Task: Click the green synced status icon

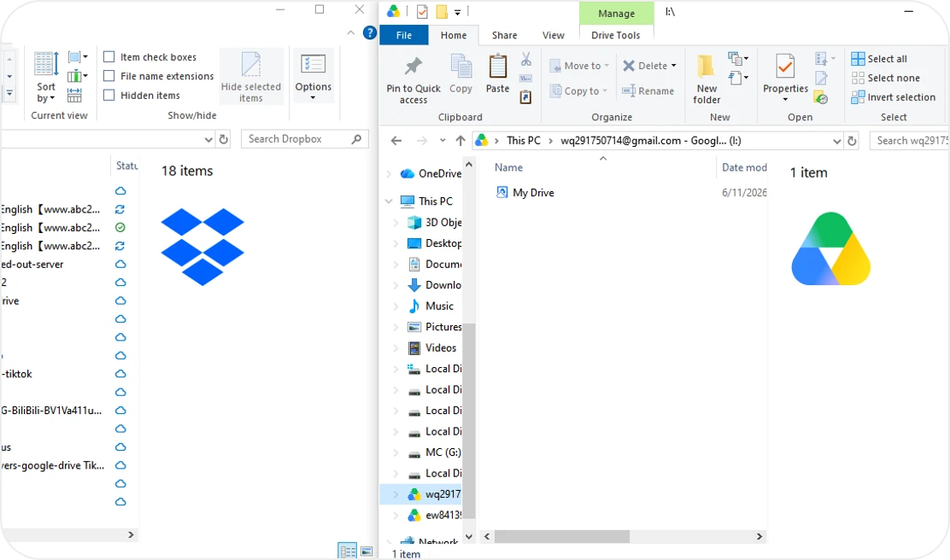Action: point(120,228)
